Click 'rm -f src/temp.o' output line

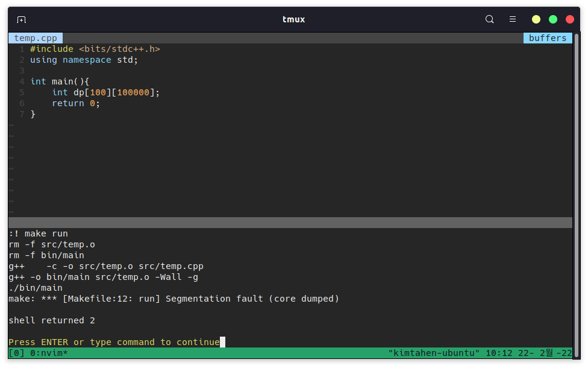click(x=52, y=245)
